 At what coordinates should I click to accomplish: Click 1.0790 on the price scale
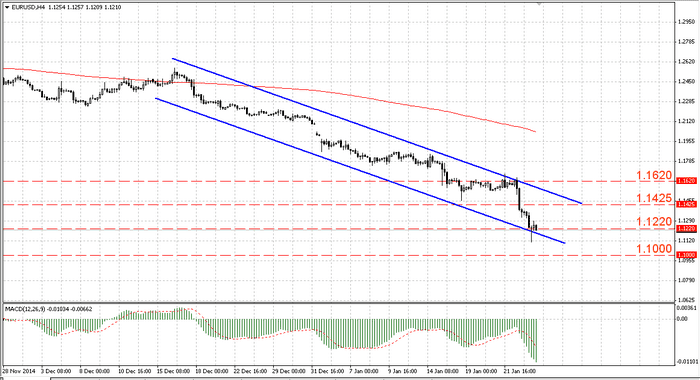(686, 280)
